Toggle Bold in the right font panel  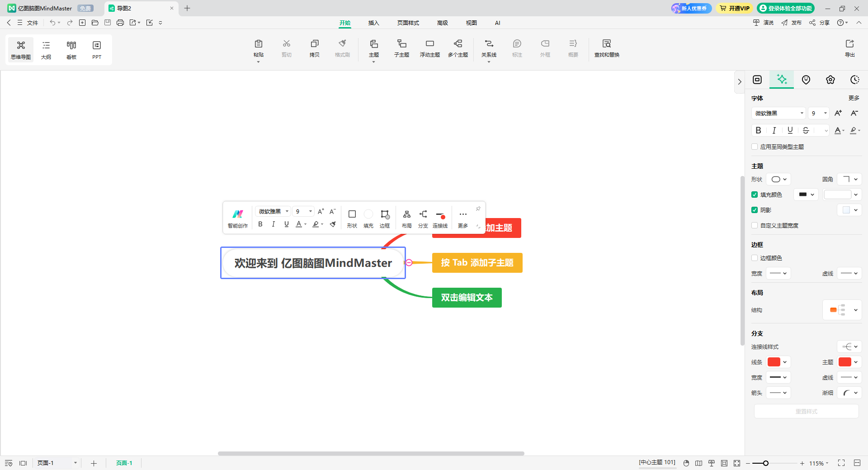pyautogui.click(x=759, y=130)
